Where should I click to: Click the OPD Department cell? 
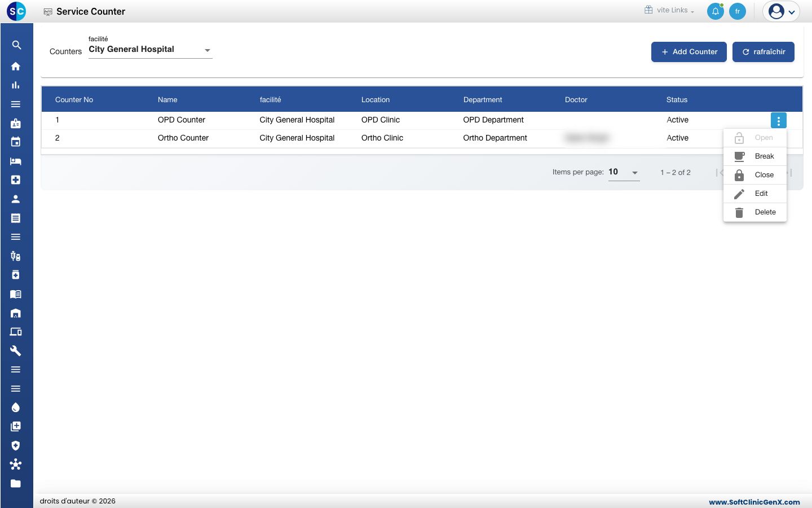coord(493,120)
